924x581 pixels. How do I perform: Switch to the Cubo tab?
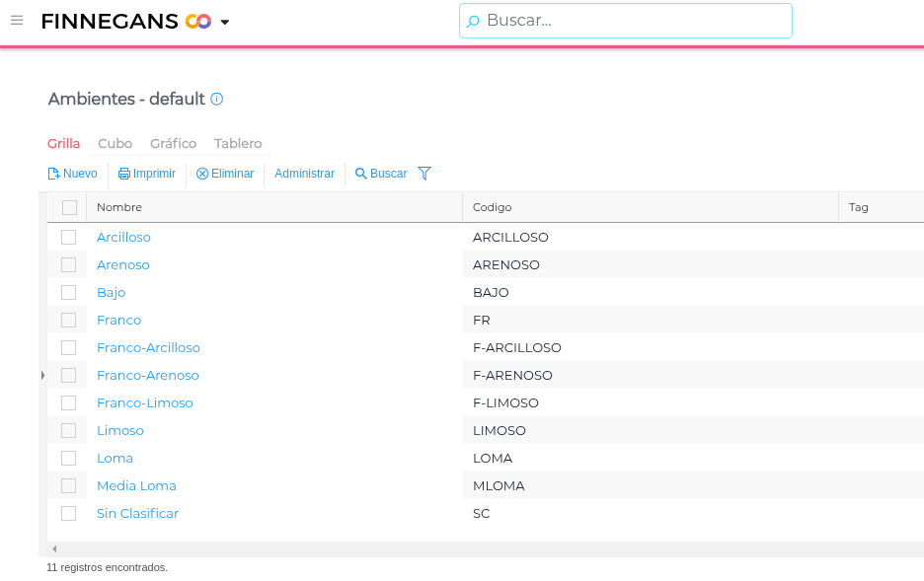[x=115, y=144]
